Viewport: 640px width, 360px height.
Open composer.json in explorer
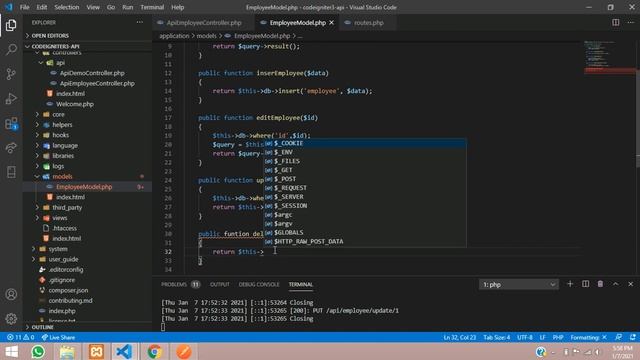click(x=68, y=291)
